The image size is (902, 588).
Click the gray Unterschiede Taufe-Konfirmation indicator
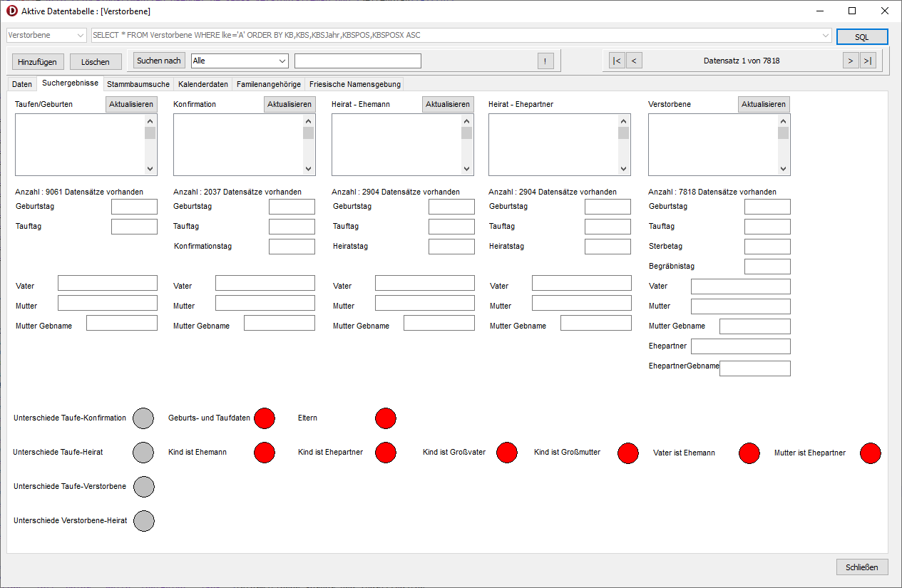click(x=144, y=418)
